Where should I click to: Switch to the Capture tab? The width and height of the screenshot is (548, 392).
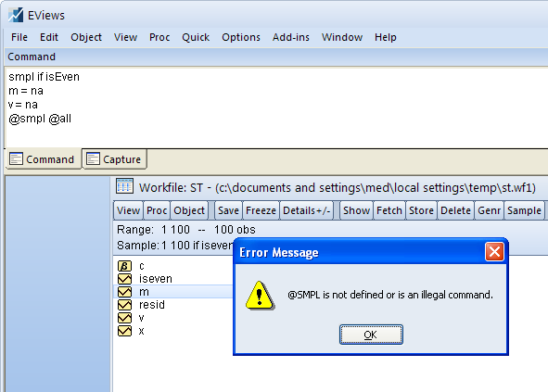114,159
